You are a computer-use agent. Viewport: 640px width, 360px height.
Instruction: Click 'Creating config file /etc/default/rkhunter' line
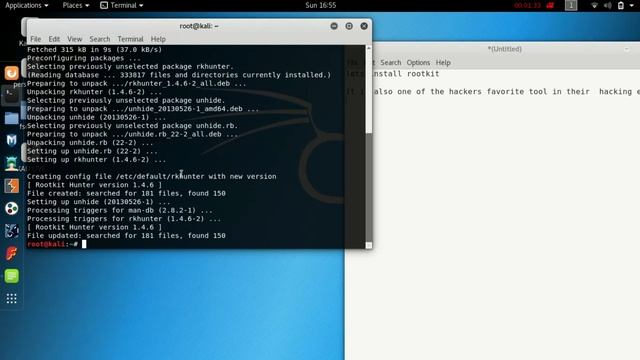[151, 177]
